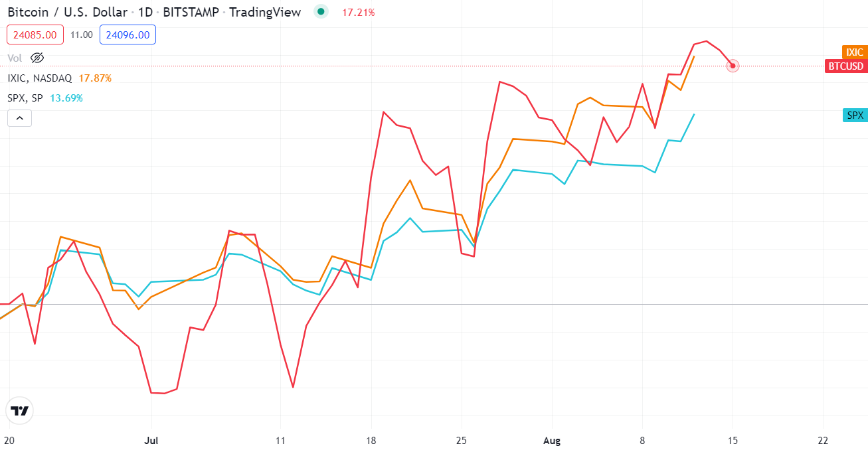Click the red BTCUSD price scale label

[845, 66]
